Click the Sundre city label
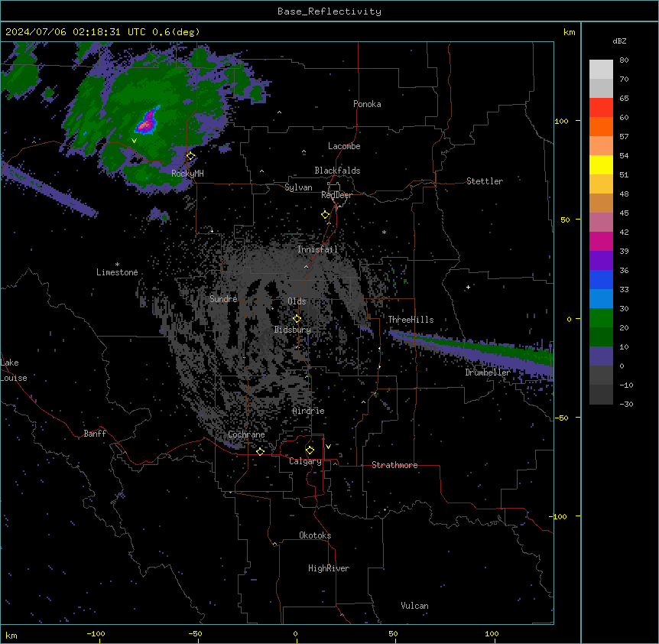Screen dimensions: 659x644 223,299
